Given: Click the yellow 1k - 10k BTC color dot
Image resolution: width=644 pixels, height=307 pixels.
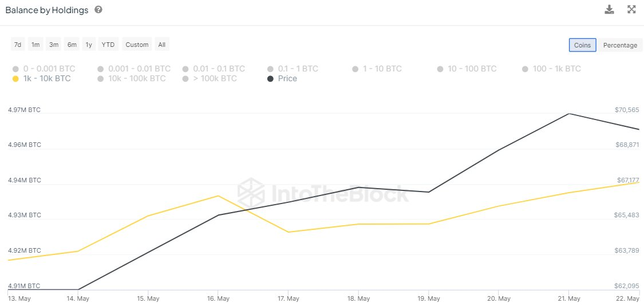Looking at the screenshot, I should click(x=15, y=79).
